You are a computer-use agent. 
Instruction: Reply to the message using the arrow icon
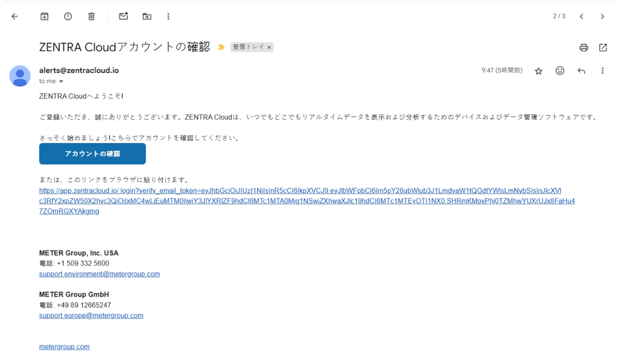[581, 71]
